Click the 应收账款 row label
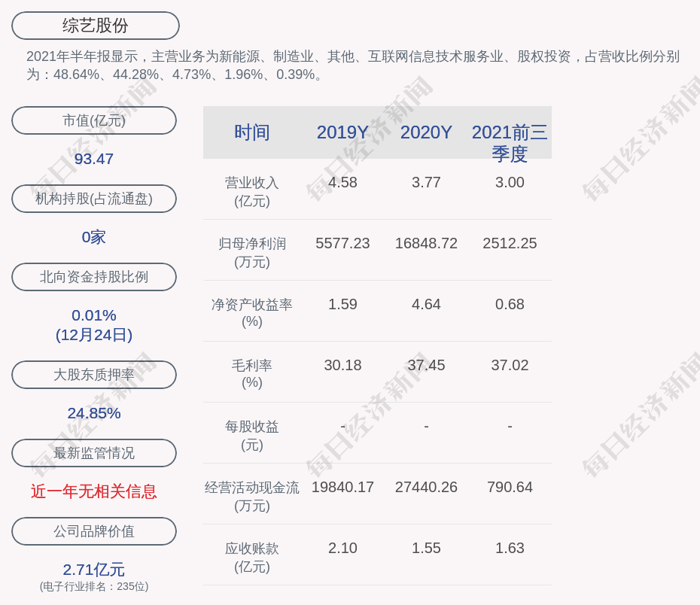700x605 pixels. pos(252,558)
